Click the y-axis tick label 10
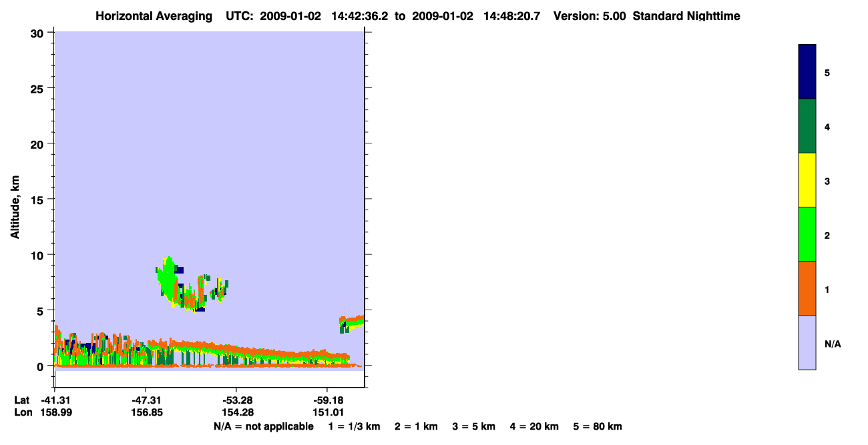 coord(39,255)
